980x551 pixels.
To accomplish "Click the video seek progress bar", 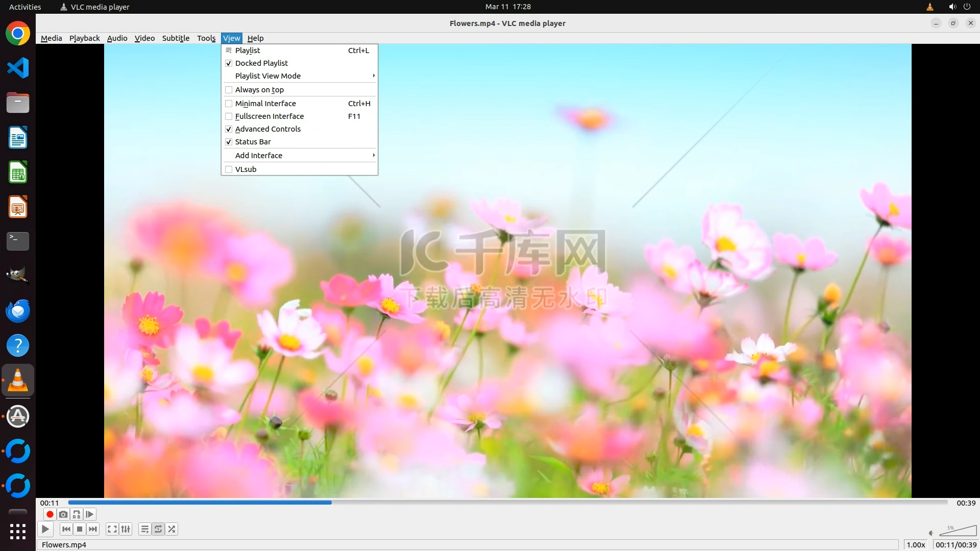I will click(507, 503).
